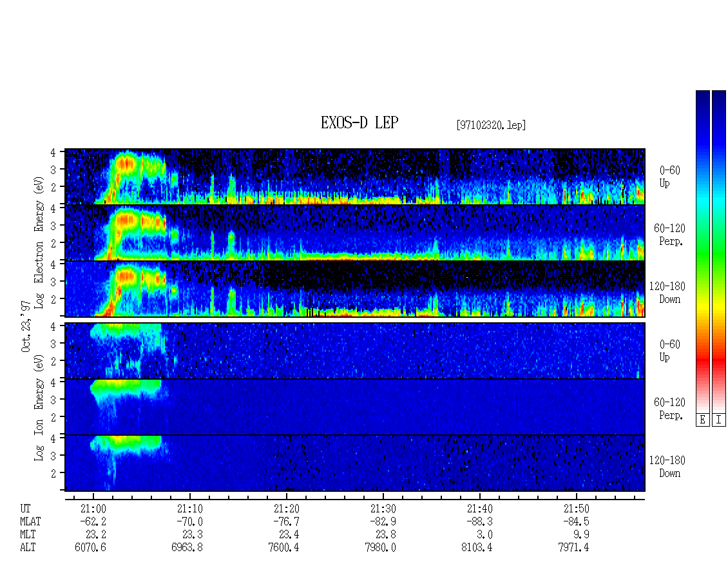Select the MLAT value -88.3
The image size is (728, 564).
click(x=479, y=521)
